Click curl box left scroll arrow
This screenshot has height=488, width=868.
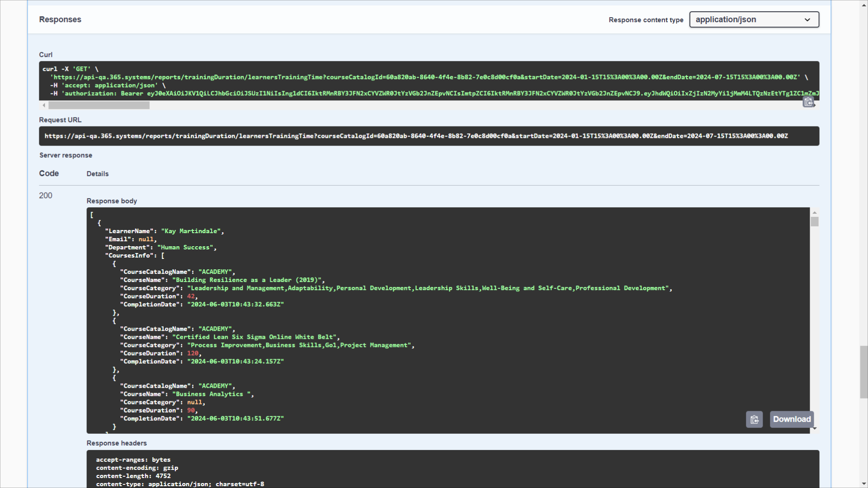point(44,105)
